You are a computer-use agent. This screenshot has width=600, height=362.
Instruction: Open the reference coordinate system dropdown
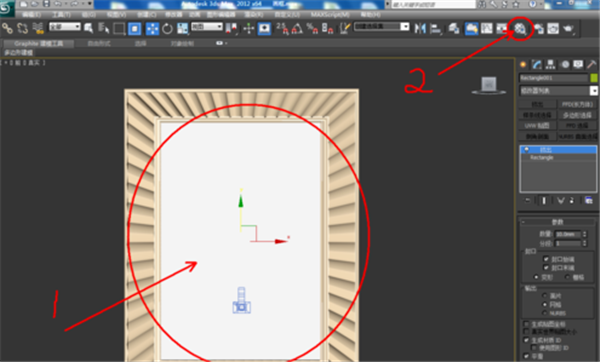click(x=207, y=27)
